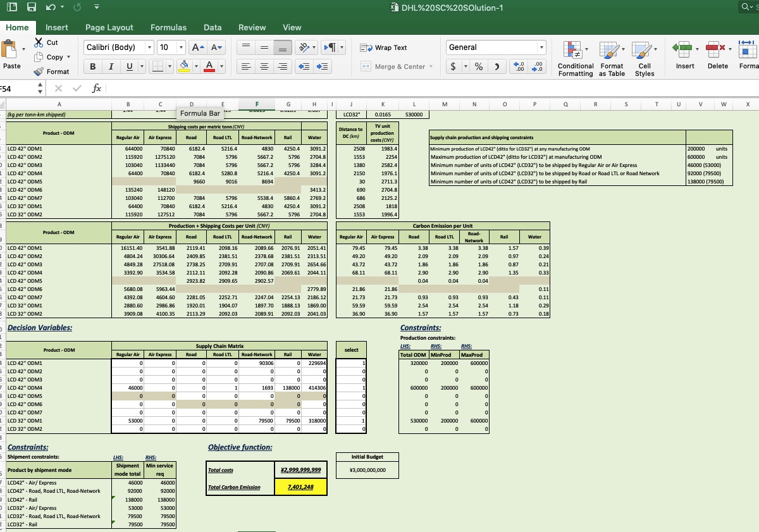This screenshot has height=532, width=759.
Task: Expand the font size dropdown
Action: (181, 48)
